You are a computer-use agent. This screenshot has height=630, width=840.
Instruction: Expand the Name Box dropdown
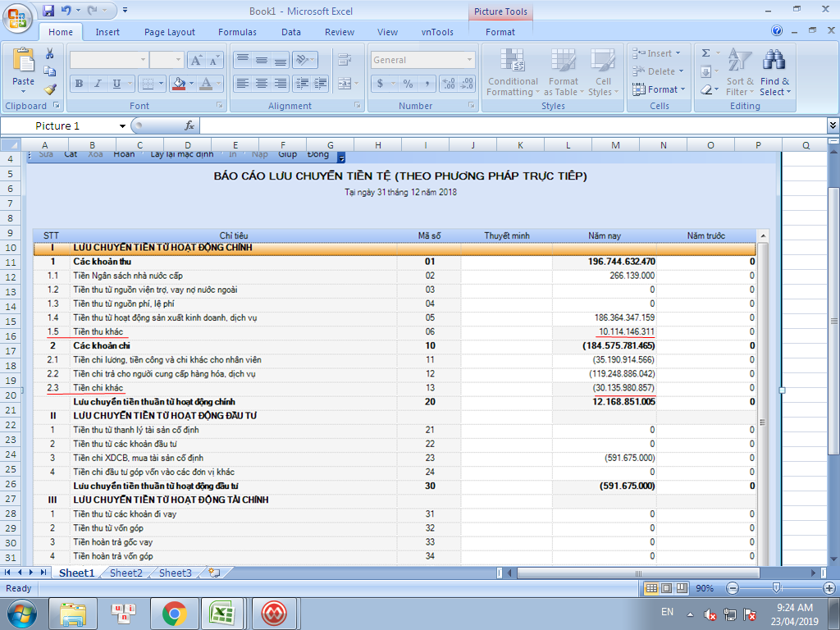click(x=122, y=126)
